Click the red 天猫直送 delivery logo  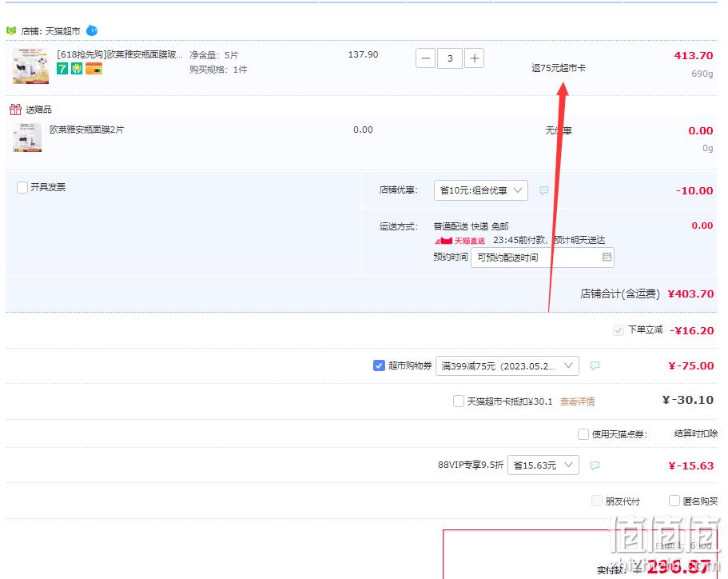(459, 241)
